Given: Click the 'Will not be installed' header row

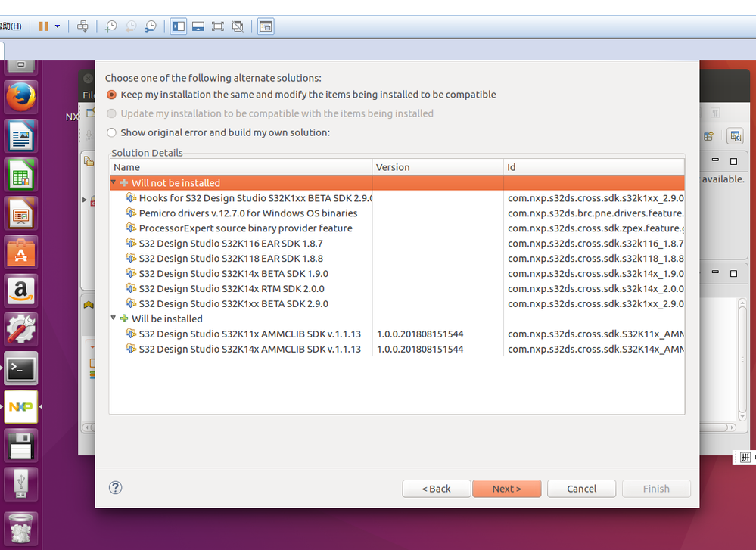Looking at the screenshot, I should point(397,182).
